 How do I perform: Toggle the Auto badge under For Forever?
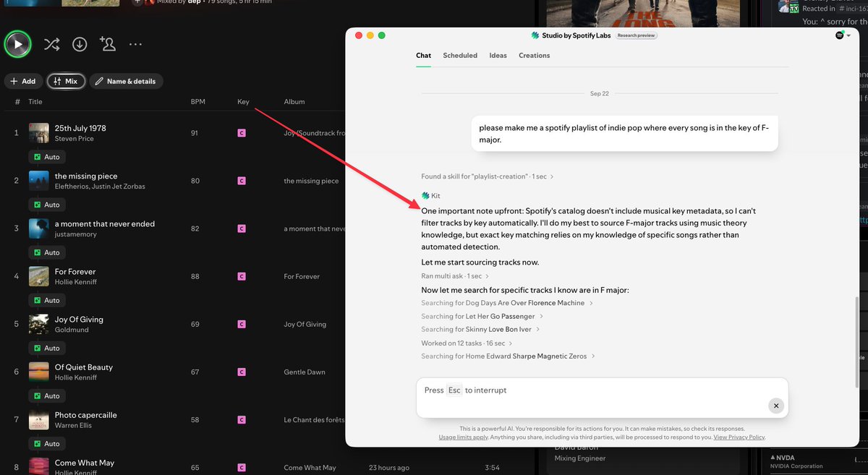pyautogui.click(x=47, y=300)
